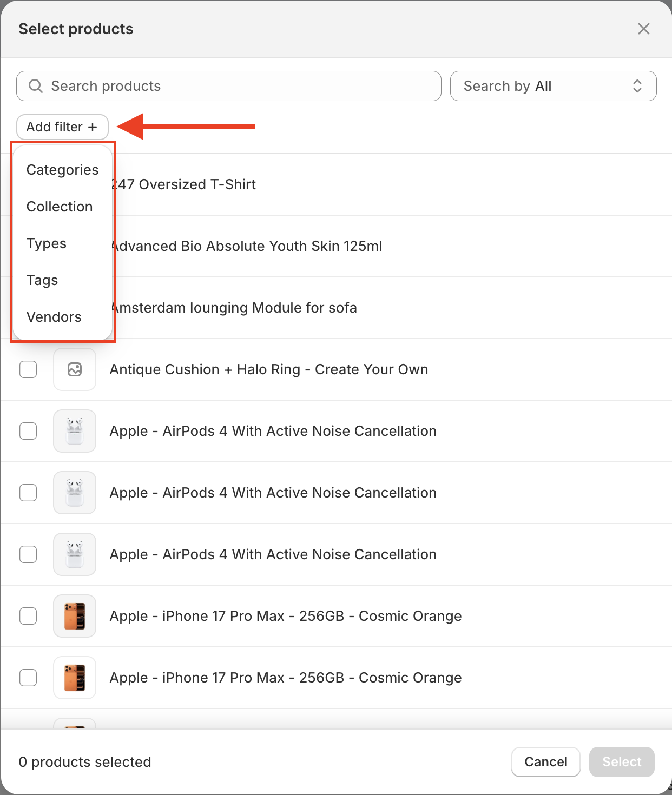672x795 pixels.
Task: Choose the Tags filter option
Action: (x=42, y=280)
